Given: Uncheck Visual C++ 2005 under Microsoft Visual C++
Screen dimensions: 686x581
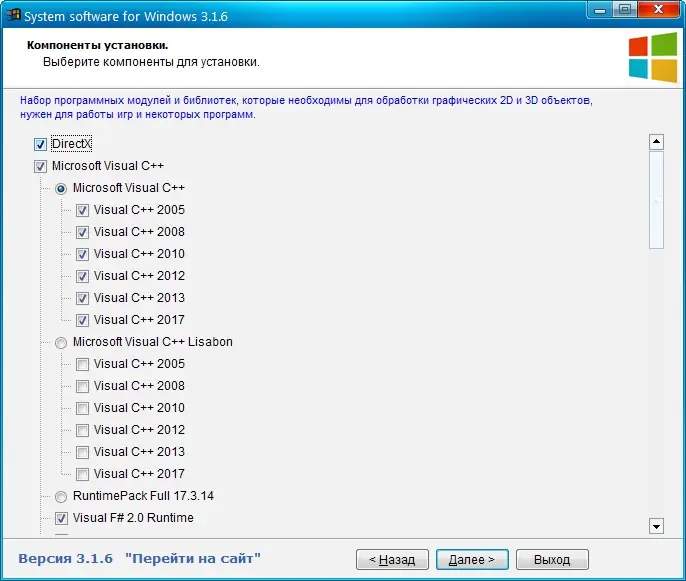Looking at the screenshot, I should (82, 210).
